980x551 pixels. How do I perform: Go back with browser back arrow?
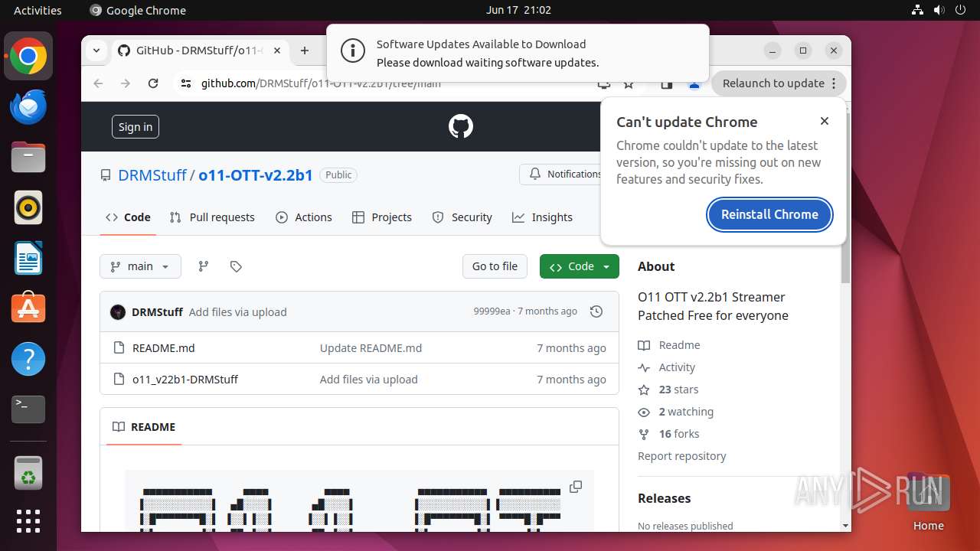click(x=98, y=83)
